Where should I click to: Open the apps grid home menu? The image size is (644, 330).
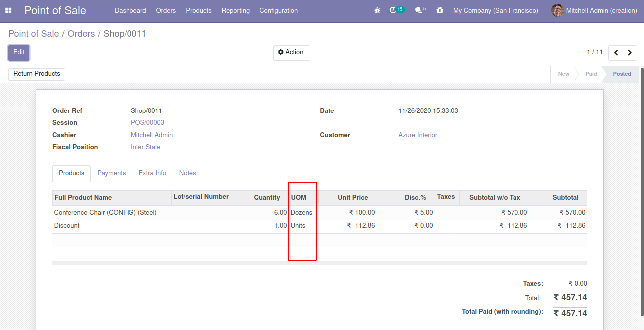[x=8, y=10]
